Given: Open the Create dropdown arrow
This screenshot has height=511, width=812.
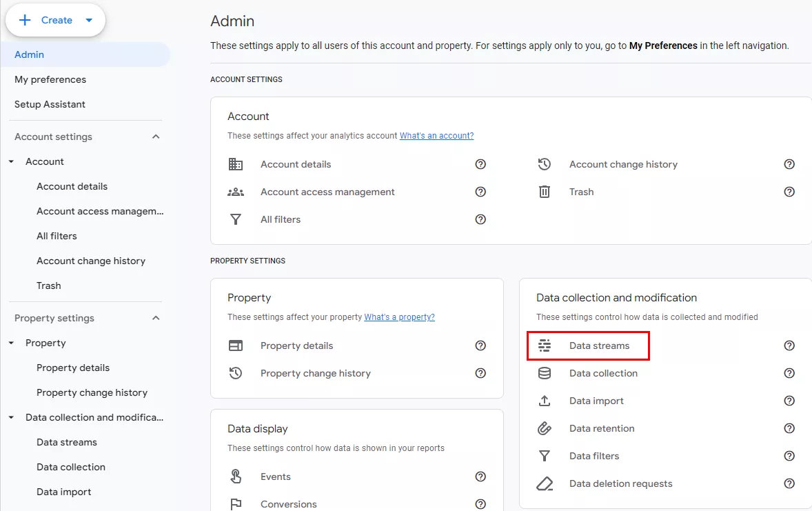Looking at the screenshot, I should (x=89, y=20).
